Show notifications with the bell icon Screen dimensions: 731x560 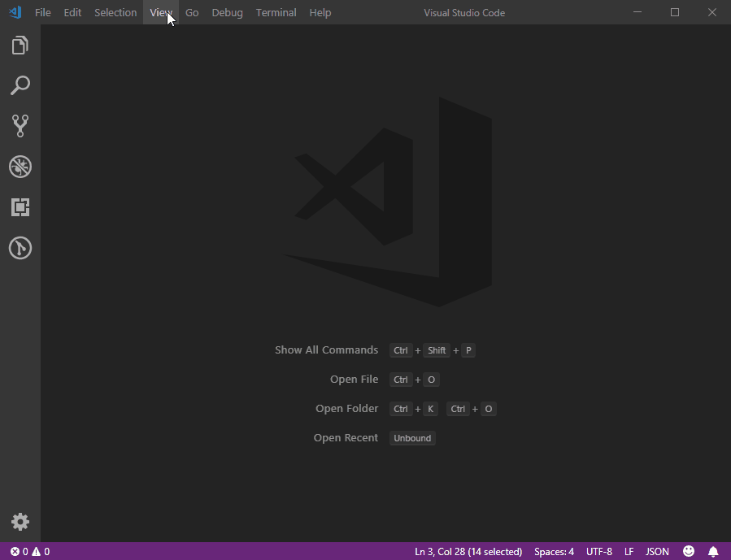(x=714, y=551)
